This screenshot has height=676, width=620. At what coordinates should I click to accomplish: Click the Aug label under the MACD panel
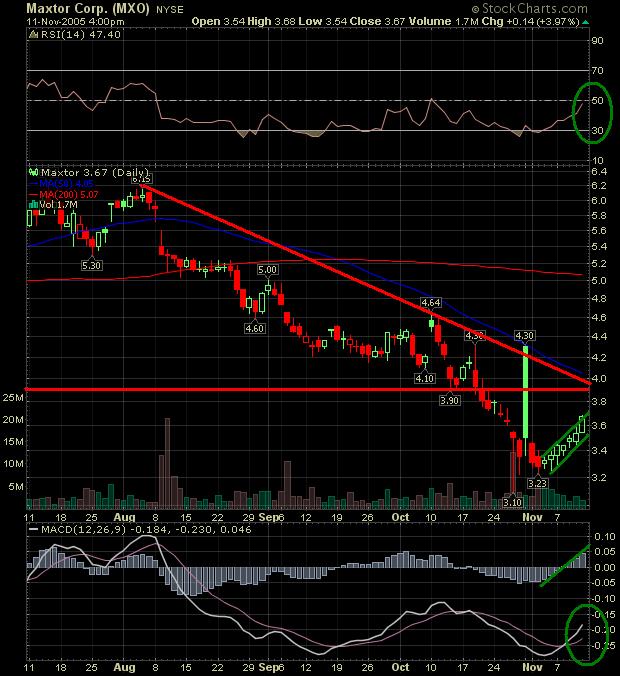[125, 667]
